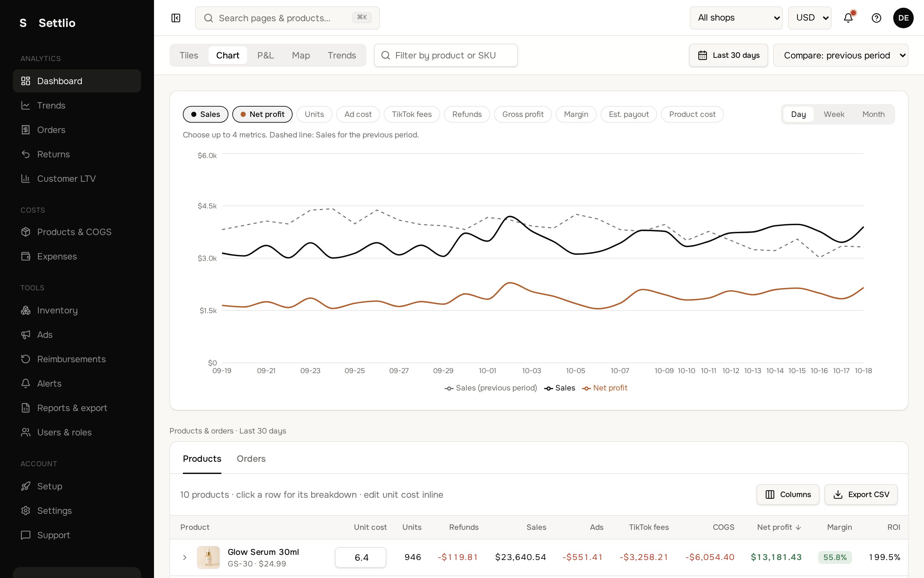Switch to the Trends view tab
The height and width of the screenshot is (578, 924).
pos(342,56)
